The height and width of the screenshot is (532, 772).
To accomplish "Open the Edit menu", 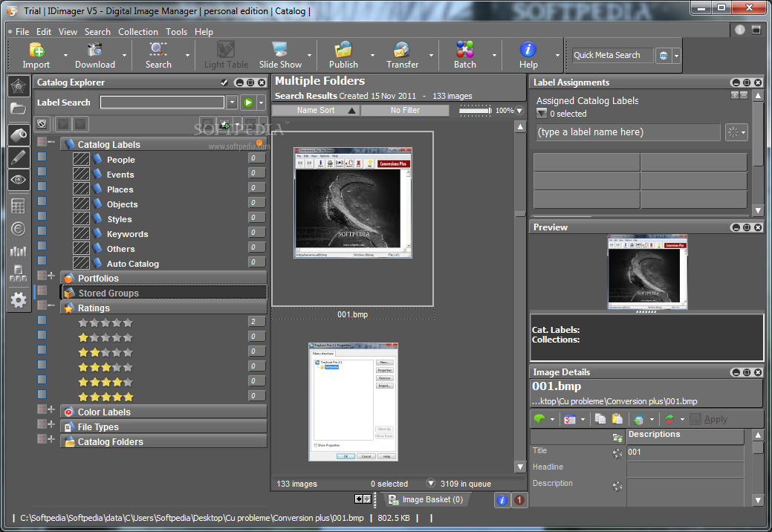I will (44, 32).
